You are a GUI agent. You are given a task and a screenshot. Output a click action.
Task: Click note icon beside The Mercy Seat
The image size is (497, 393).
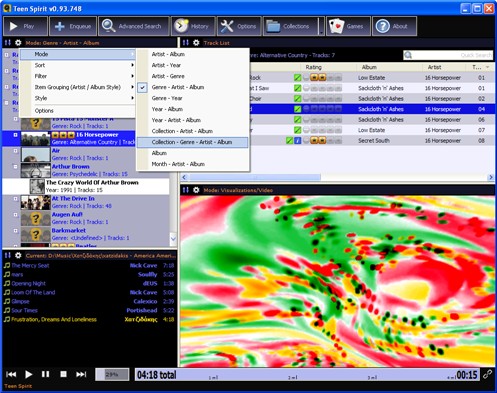pyautogui.click(x=7, y=265)
